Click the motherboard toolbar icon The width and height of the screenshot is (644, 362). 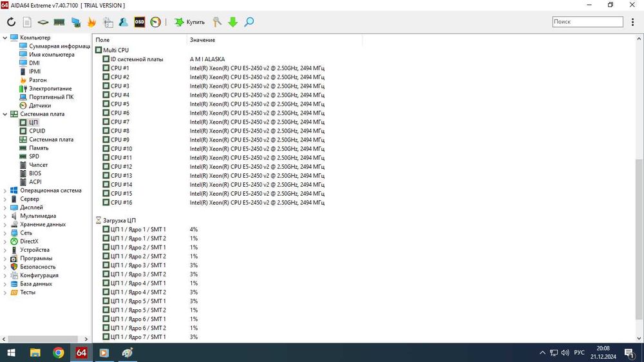pyautogui.click(x=43, y=22)
